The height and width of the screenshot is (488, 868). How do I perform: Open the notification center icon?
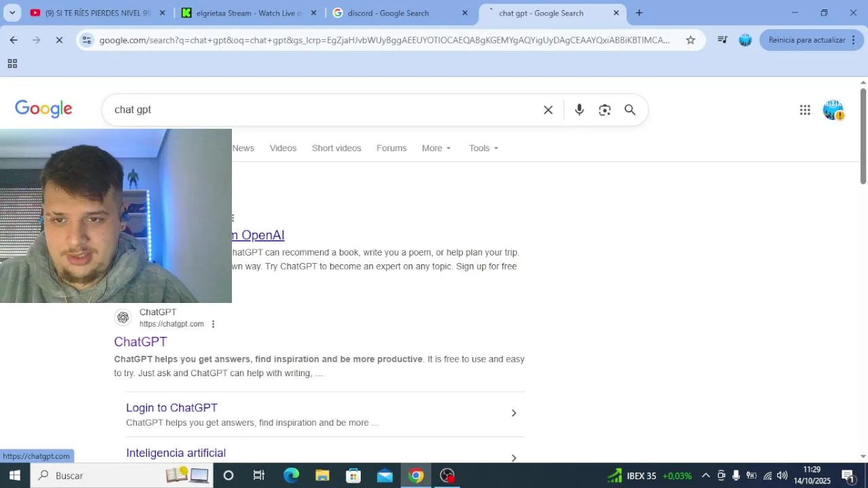pos(848,475)
